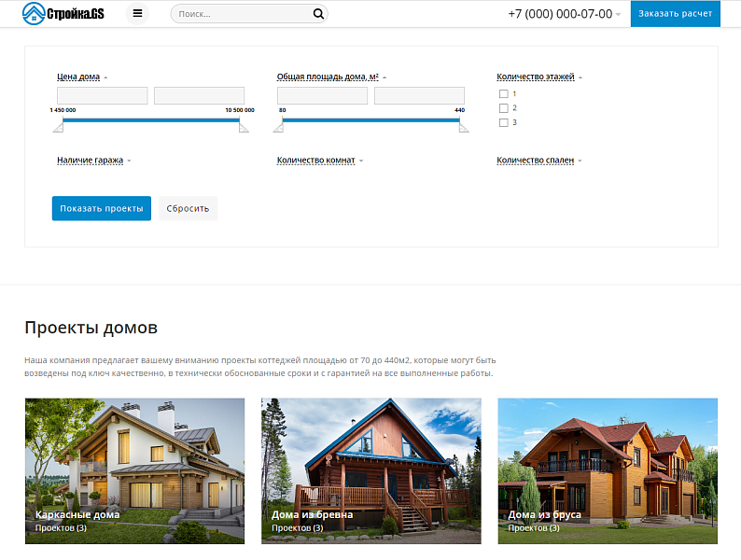Grab the maximum area slider handle
This screenshot has height=560, width=741.
click(x=464, y=127)
